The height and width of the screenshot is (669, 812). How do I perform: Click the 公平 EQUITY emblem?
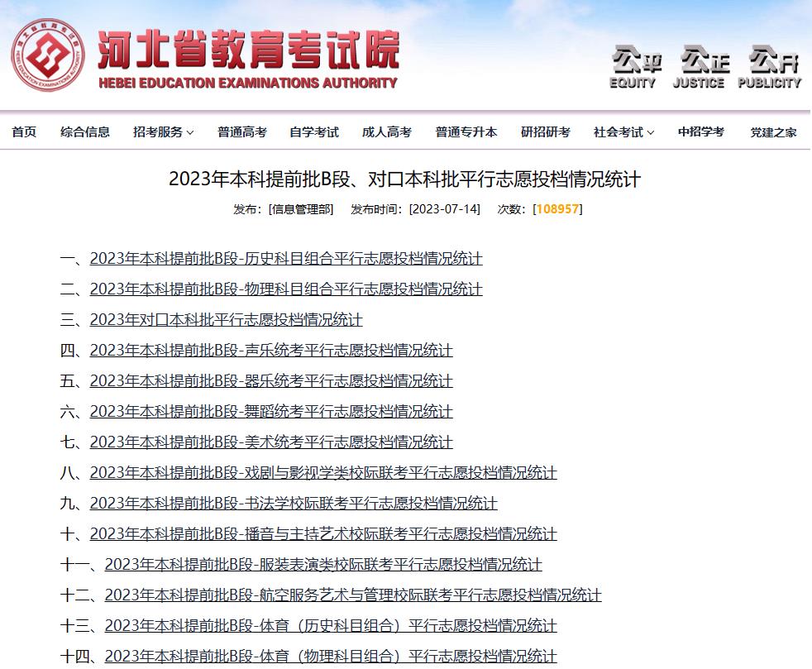coord(635,67)
